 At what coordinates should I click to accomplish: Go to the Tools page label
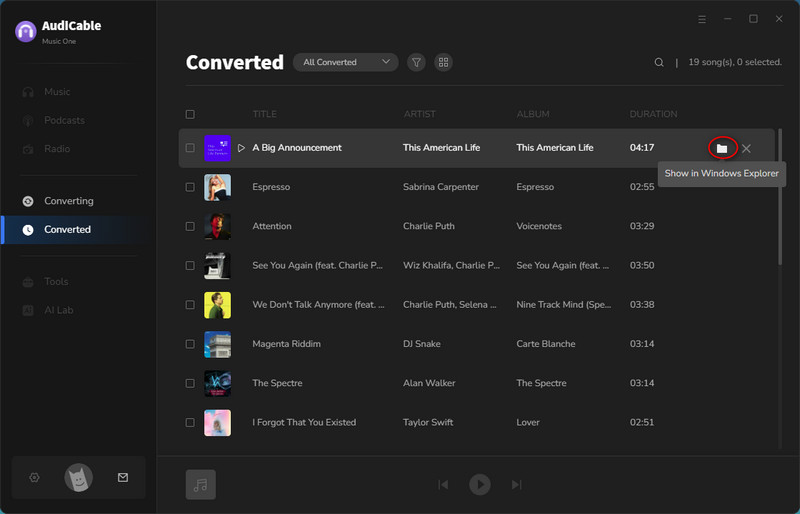[56, 282]
